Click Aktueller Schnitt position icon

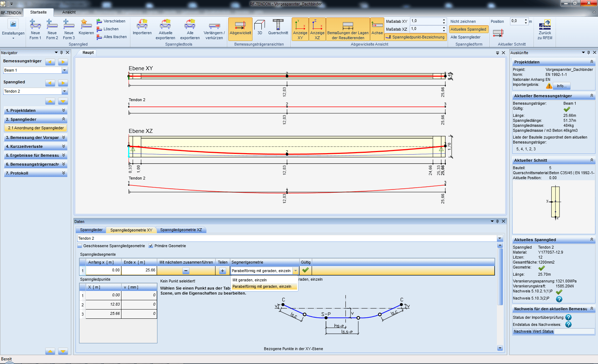[x=498, y=33]
